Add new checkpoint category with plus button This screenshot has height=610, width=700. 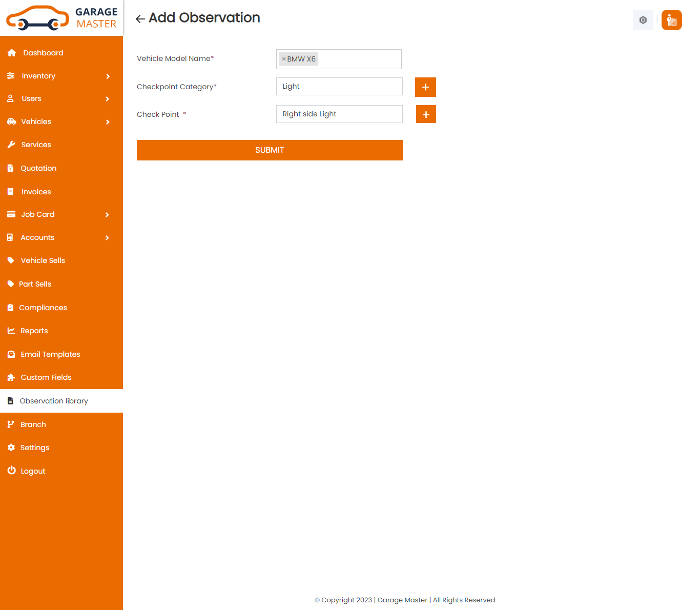click(425, 87)
